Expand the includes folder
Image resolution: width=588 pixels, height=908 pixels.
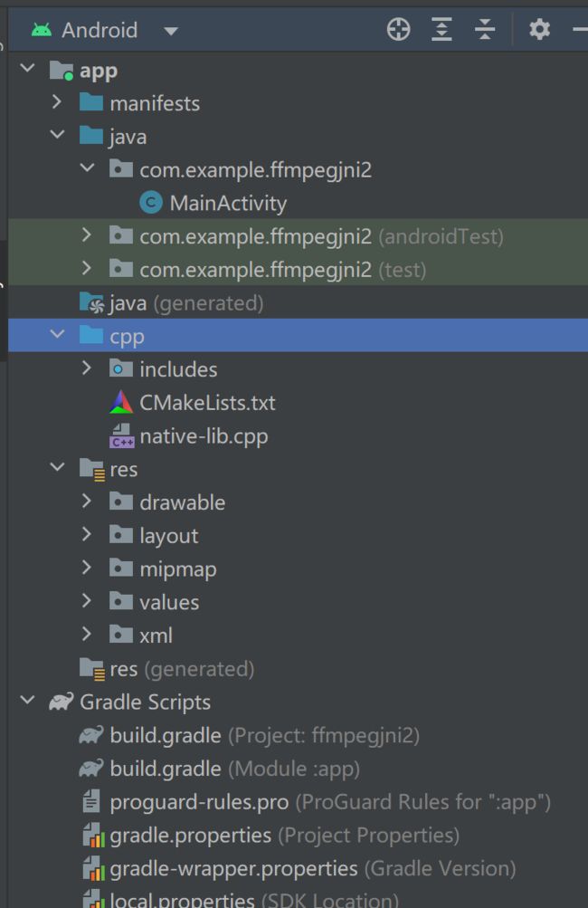(x=87, y=368)
